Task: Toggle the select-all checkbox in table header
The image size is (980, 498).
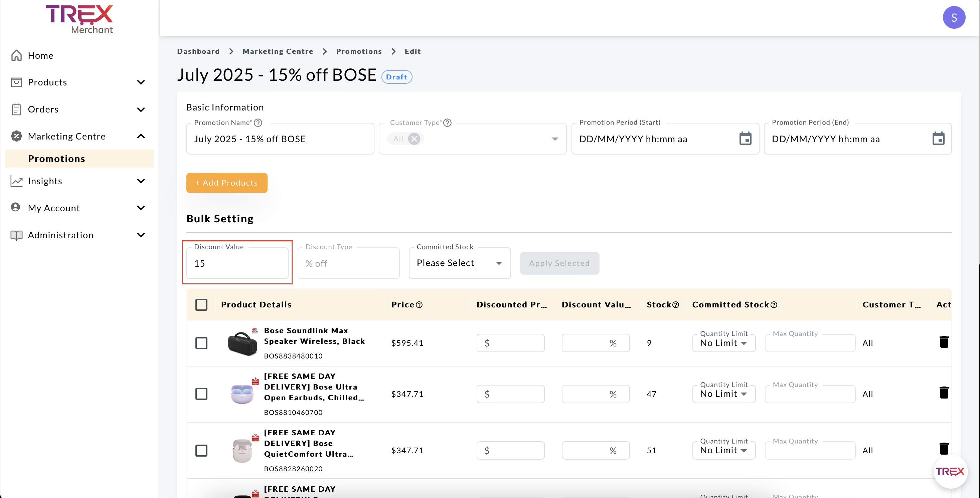Action: [201, 304]
